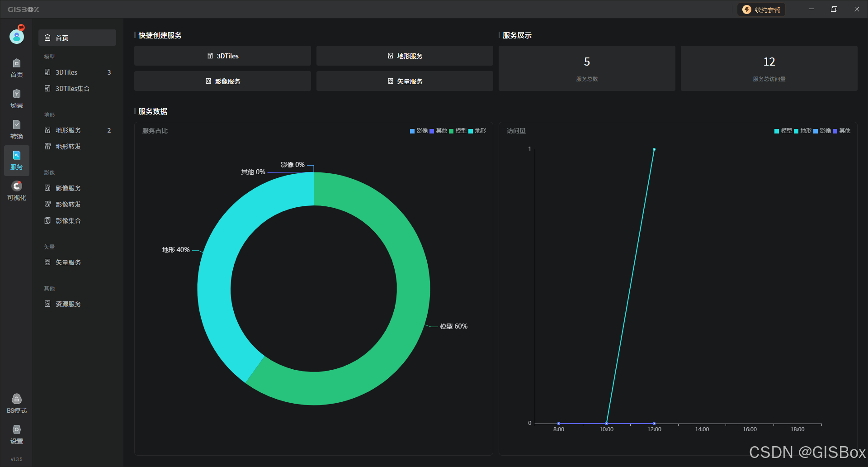The image size is (868, 467).
Task: Toggle 地形 legend in 访问量 chart
Action: point(802,131)
